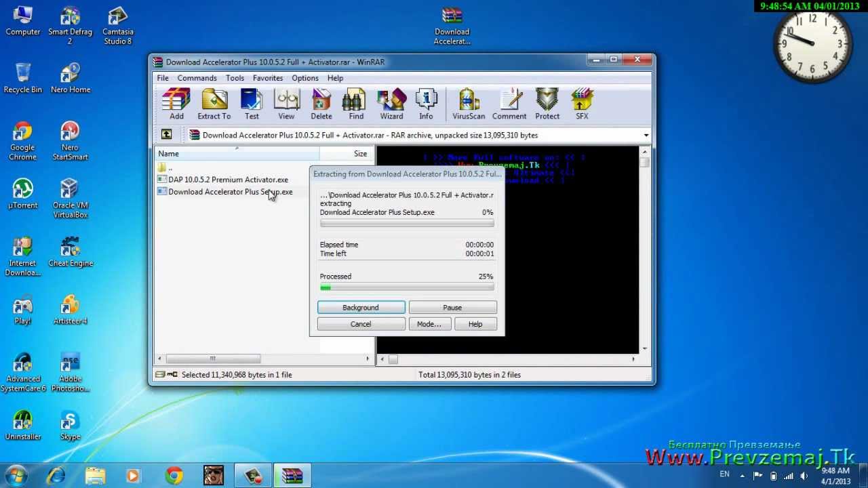Open Download Accelerat... archive desktop icon
868x488 pixels.
(452, 26)
